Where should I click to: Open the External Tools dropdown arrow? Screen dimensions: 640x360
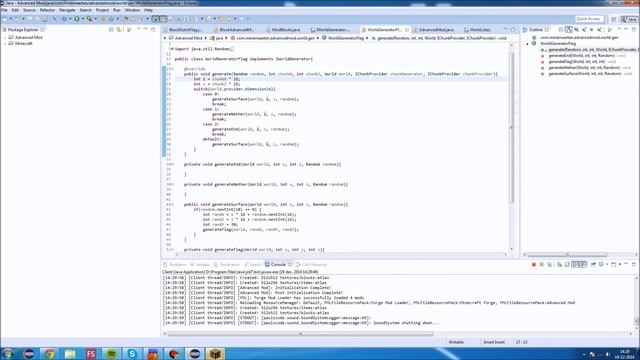pos(96,19)
